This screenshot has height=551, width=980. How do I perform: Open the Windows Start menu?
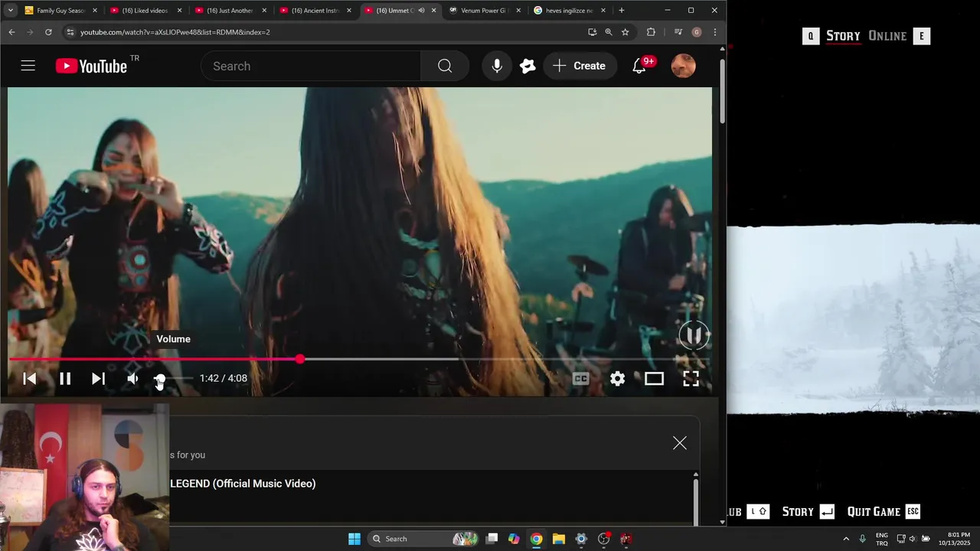coord(354,539)
